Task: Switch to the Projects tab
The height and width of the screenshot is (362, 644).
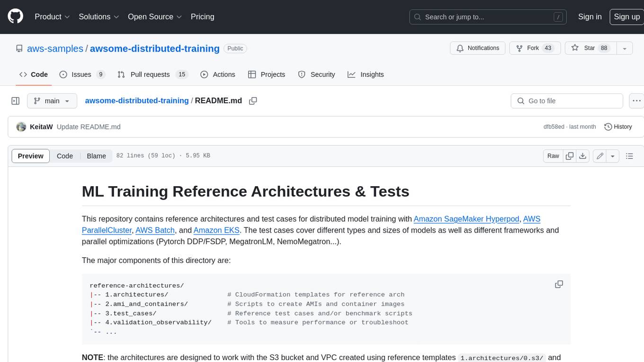Action: point(266,74)
